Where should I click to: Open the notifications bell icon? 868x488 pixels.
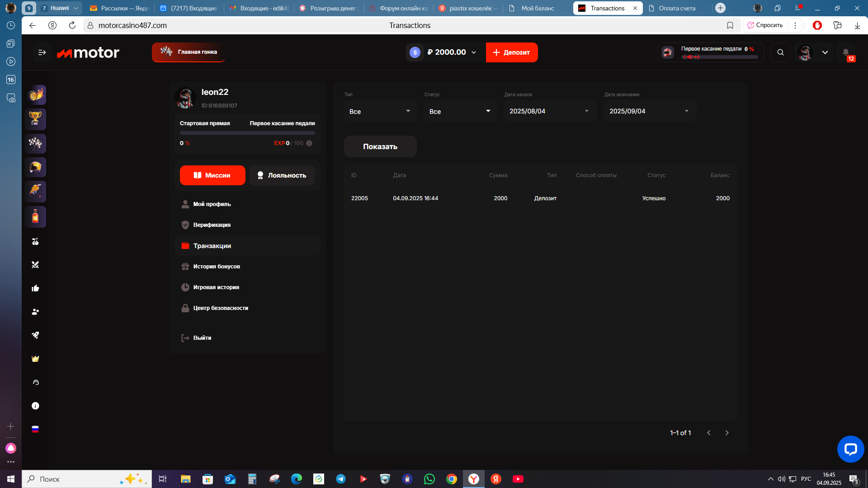(x=846, y=52)
